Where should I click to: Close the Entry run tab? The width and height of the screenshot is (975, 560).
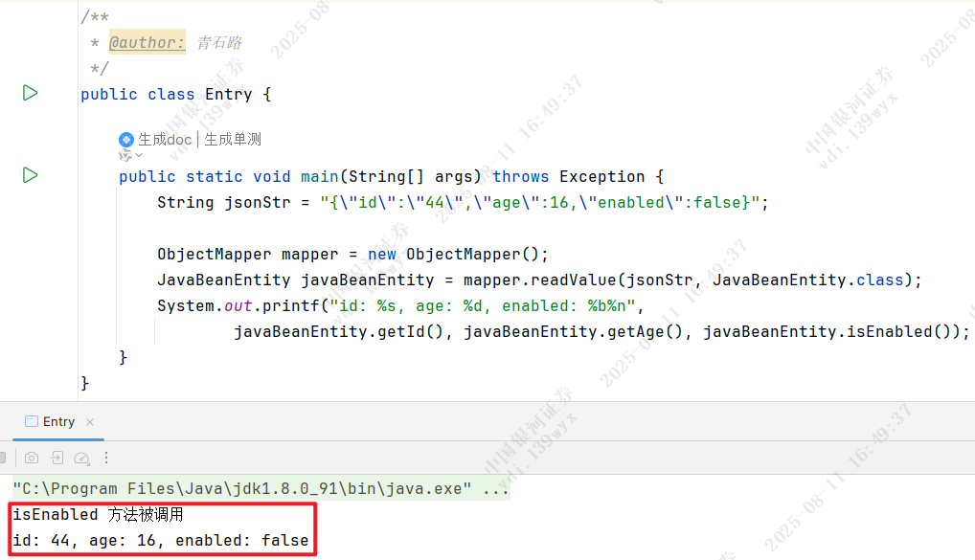coord(90,422)
